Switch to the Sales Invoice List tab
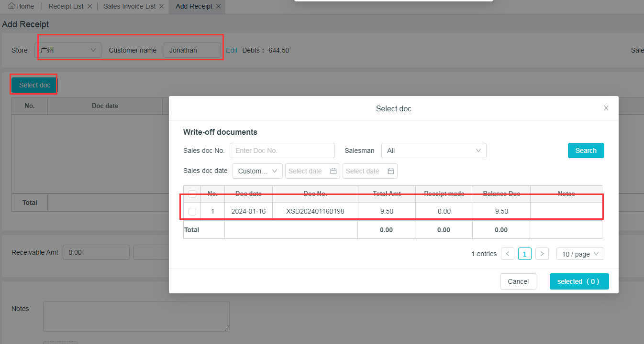Screen dimensions: 644x344 point(129,7)
